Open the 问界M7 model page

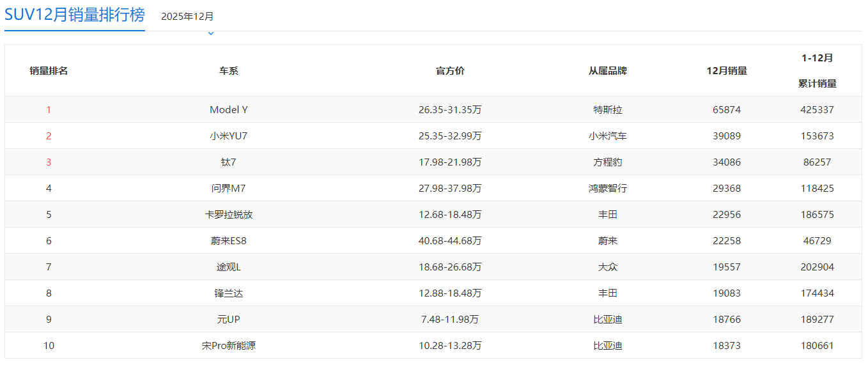click(x=229, y=189)
